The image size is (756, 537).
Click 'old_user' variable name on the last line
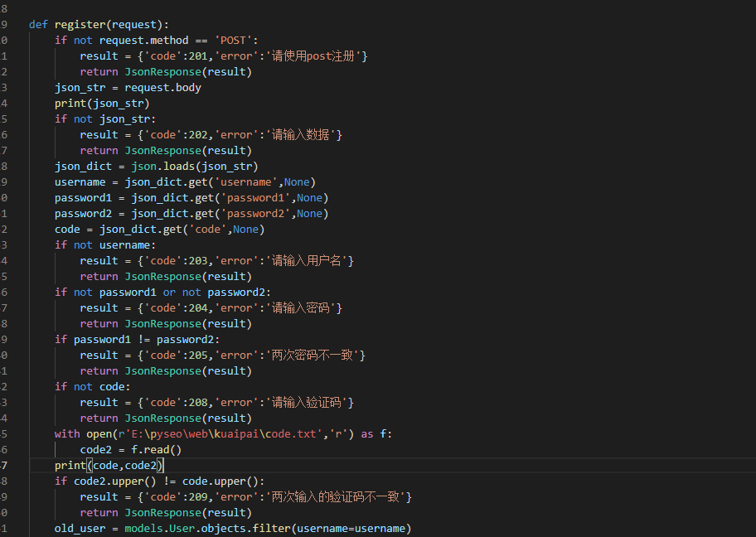[x=80, y=529]
